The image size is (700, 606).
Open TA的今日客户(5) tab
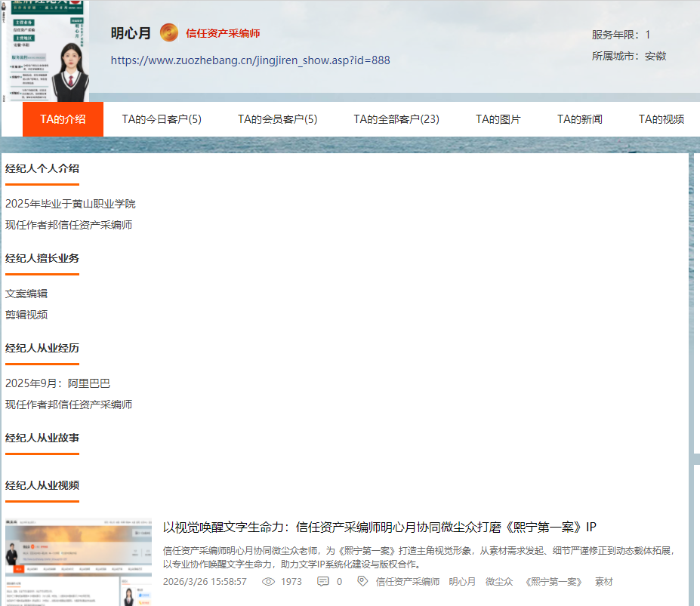coord(162,119)
